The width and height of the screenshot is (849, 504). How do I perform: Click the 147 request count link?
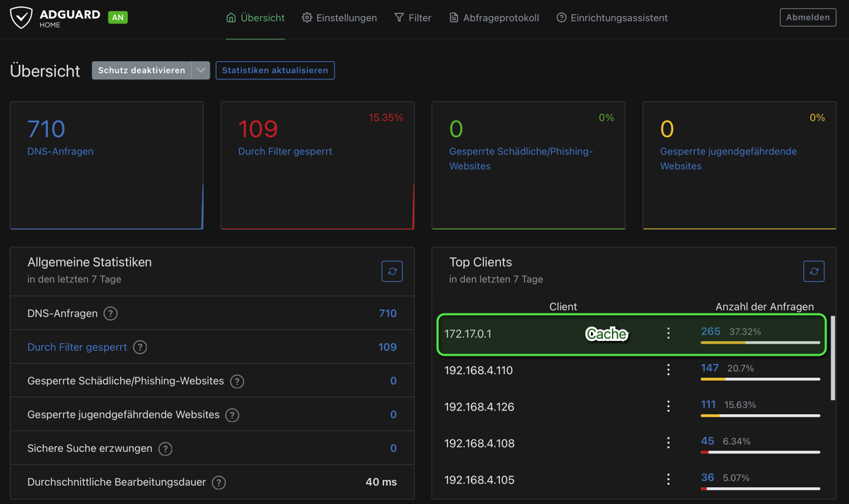tap(710, 368)
